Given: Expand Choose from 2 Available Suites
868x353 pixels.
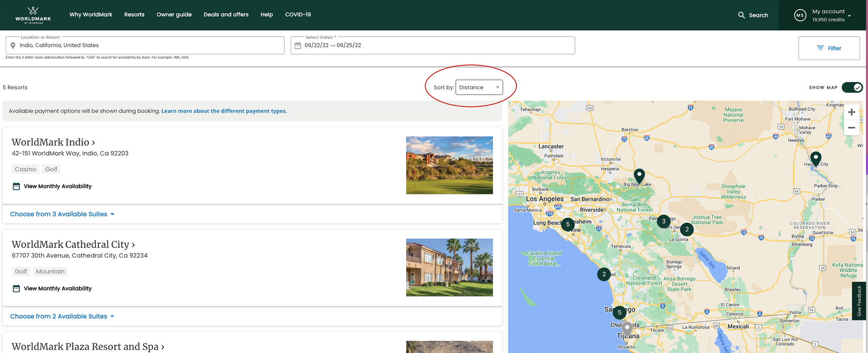Looking at the screenshot, I should point(62,316).
